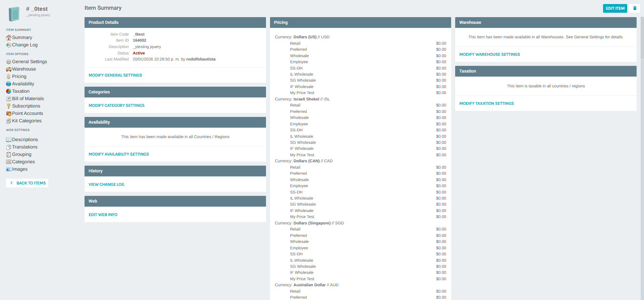Click Currency Dollars (Singapore) // SGD heading
The image size is (644, 300).
(309, 223)
